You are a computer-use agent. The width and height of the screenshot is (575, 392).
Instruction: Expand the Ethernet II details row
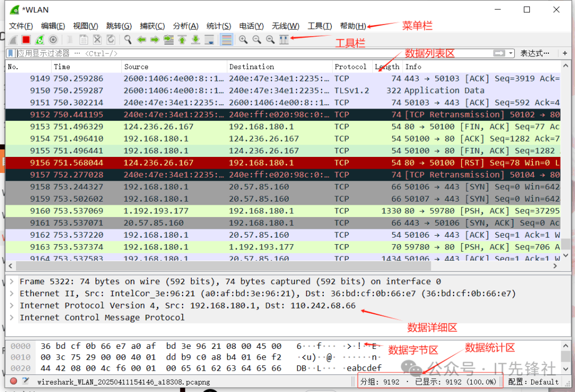pos(11,294)
